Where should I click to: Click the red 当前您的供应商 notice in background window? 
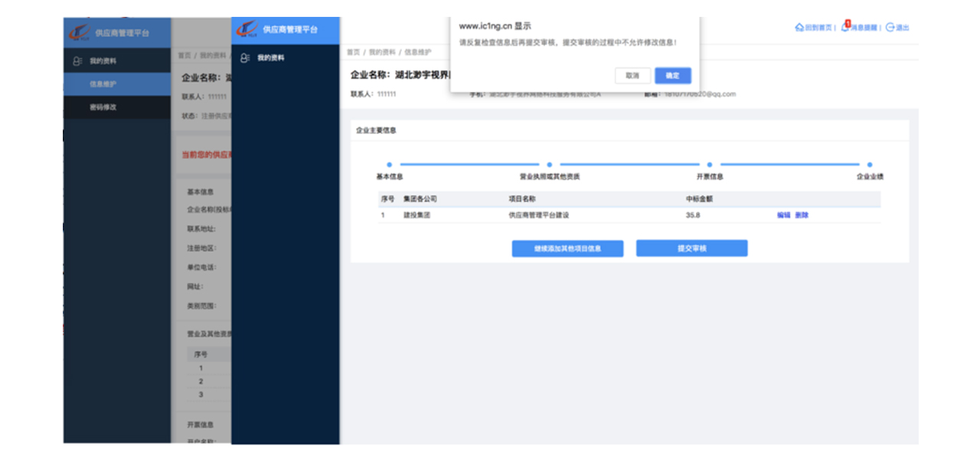tap(206, 155)
